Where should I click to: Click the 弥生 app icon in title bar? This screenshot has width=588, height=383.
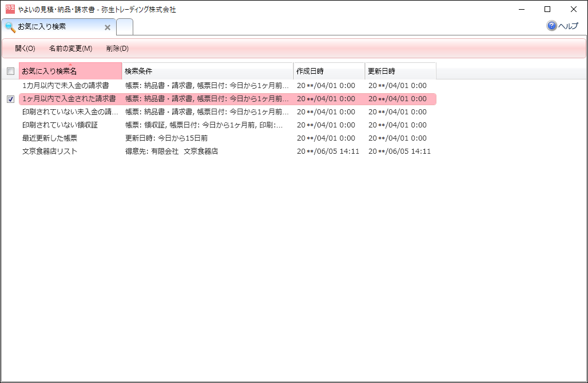click(10, 9)
